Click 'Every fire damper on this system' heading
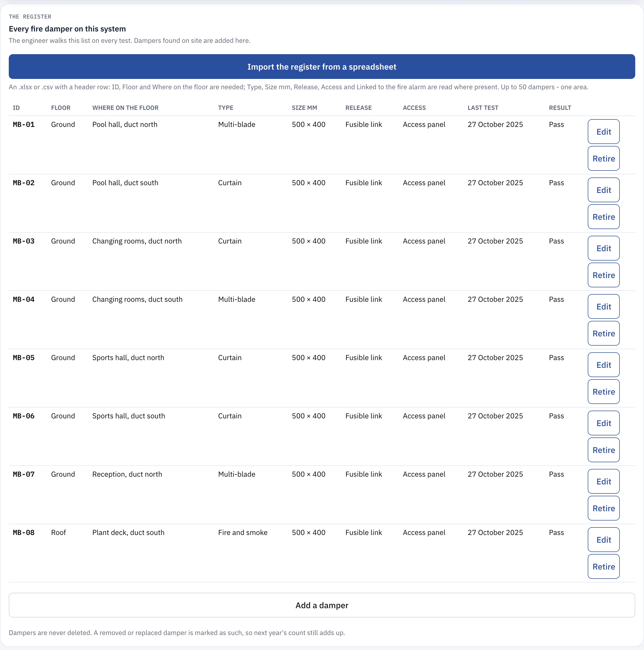This screenshot has width=644, height=650. 67,29
